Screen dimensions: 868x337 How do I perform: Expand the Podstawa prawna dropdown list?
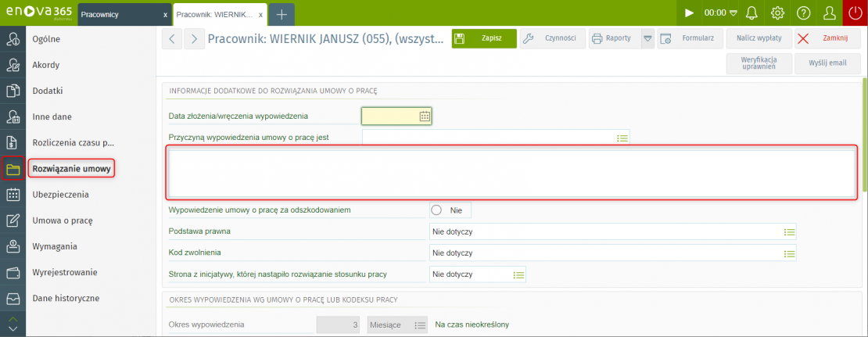pos(789,232)
